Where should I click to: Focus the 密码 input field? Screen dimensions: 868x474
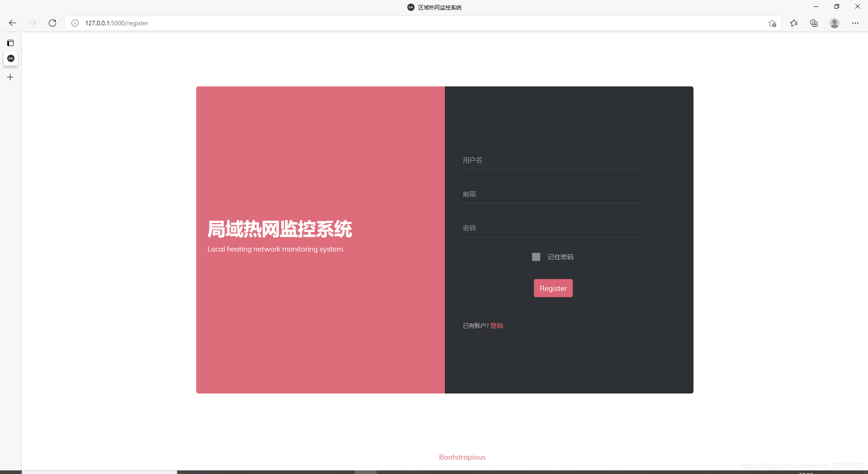[553, 228]
